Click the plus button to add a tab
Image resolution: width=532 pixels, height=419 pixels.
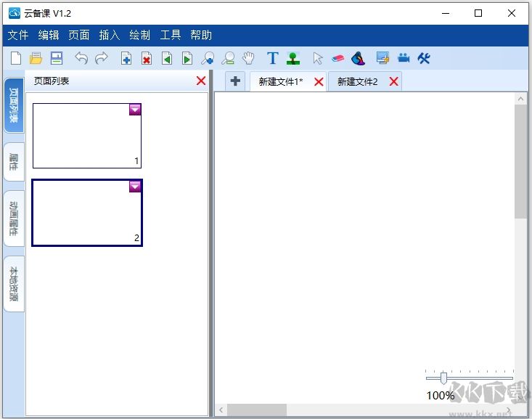coord(235,81)
